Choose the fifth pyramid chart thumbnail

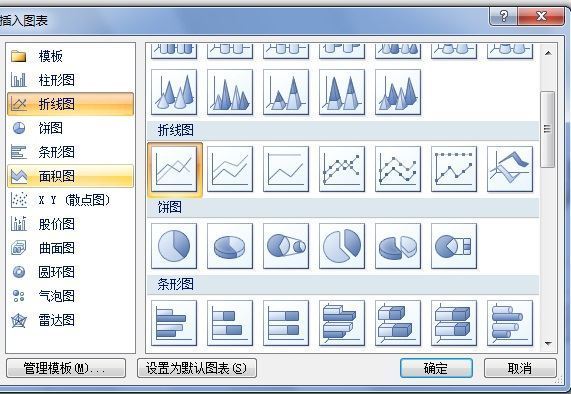point(398,92)
